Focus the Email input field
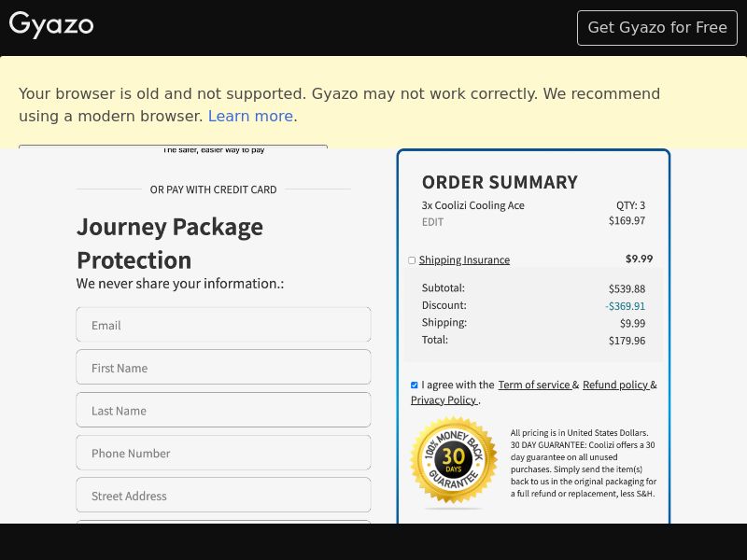Screen dimensions: 747x560 tap(223, 325)
